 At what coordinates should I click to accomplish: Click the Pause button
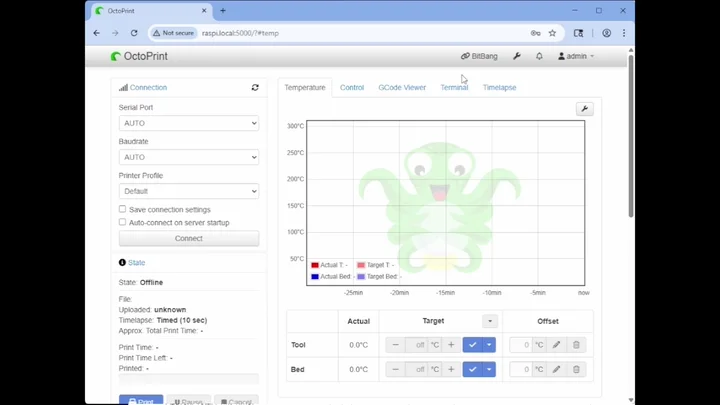tap(189, 400)
